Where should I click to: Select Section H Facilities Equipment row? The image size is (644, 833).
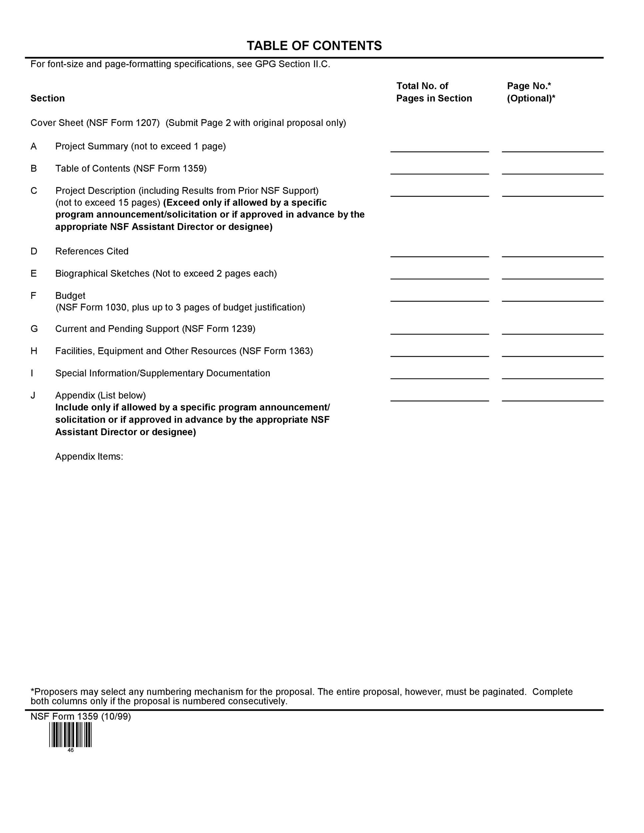(322, 351)
